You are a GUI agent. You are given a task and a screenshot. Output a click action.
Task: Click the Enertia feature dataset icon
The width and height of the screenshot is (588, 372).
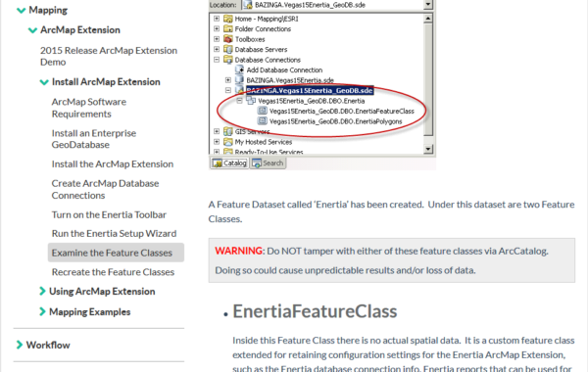[251, 101]
